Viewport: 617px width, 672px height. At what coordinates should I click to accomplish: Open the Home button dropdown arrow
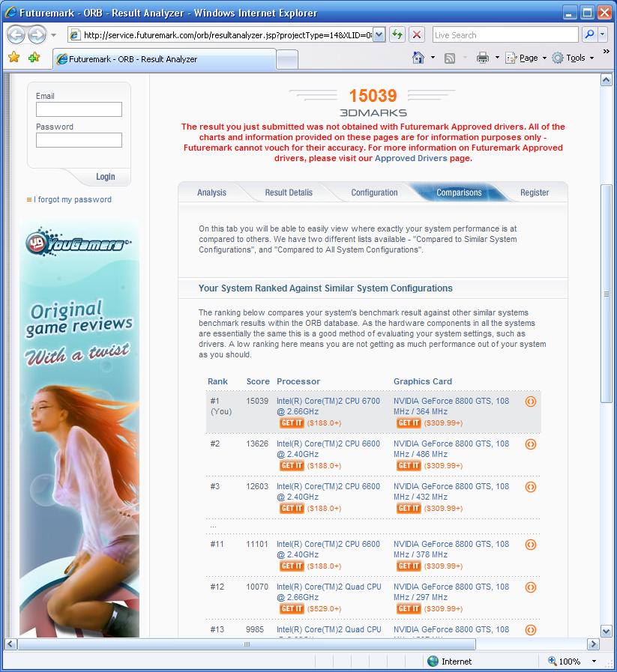[x=433, y=58]
